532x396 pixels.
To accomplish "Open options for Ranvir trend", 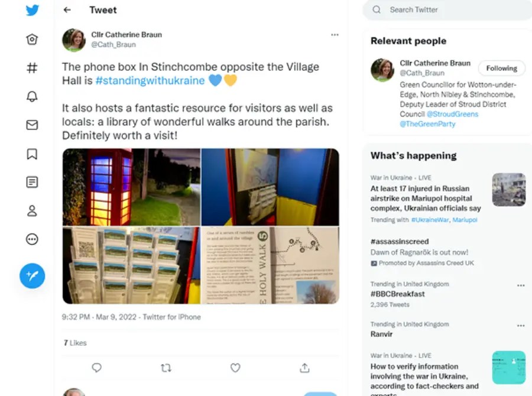I will [521, 326].
